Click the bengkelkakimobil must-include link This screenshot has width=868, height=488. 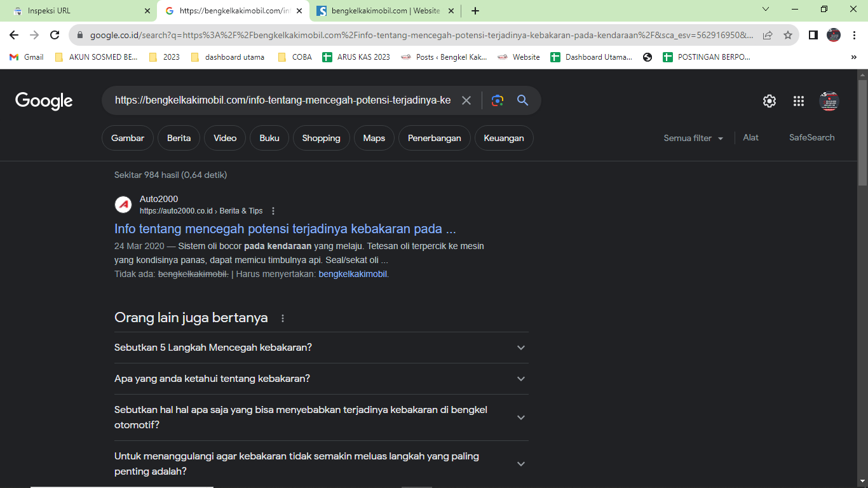(353, 274)
